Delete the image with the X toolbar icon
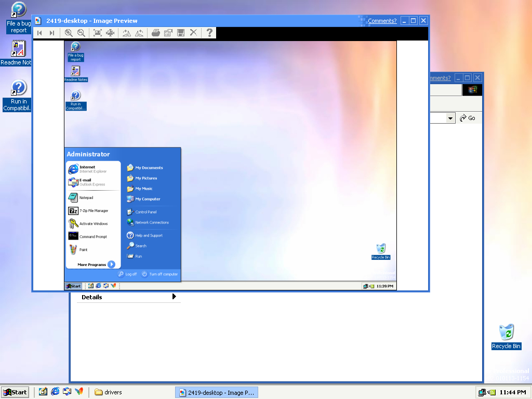 point(193,33)
